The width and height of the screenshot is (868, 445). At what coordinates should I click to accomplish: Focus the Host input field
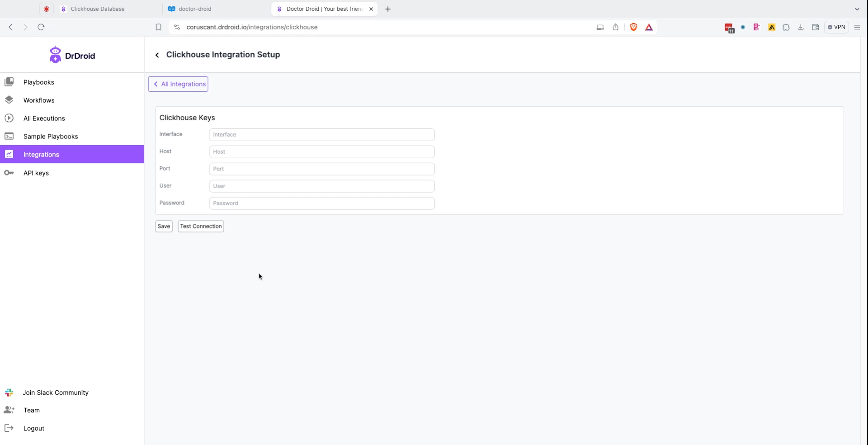(321, 151)
